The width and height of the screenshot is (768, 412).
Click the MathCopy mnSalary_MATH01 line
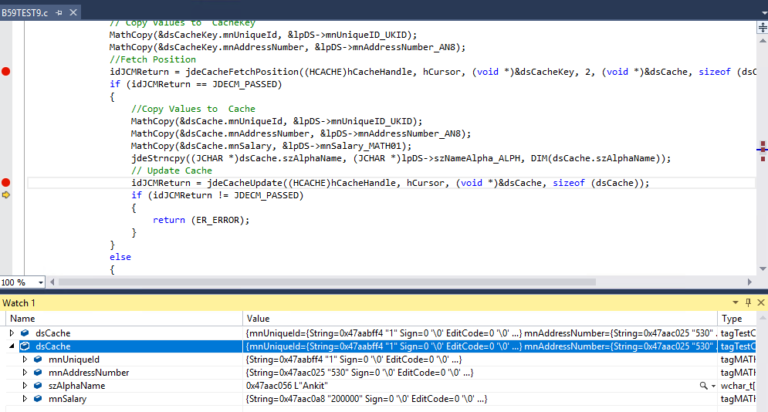[271, 146]
